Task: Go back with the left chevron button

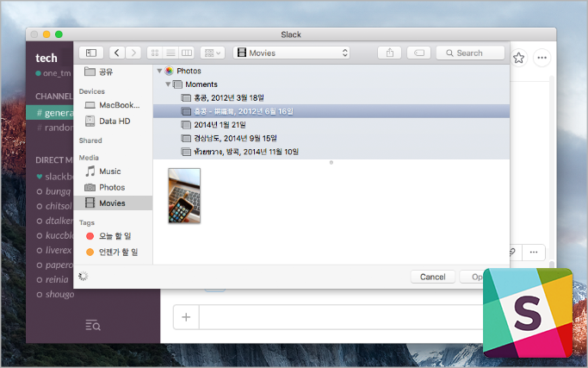Action: tap(116, 53)
